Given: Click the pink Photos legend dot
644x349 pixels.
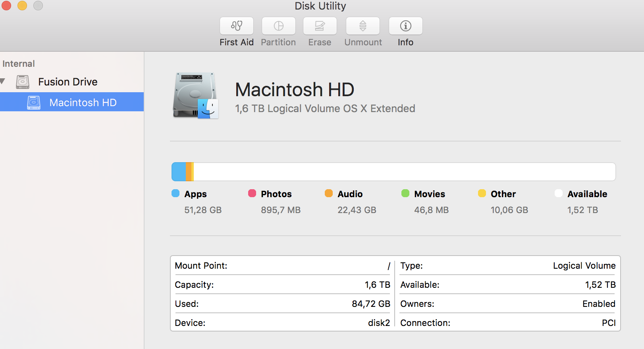Looking at the screenshot, I should [x=252, y=193].
